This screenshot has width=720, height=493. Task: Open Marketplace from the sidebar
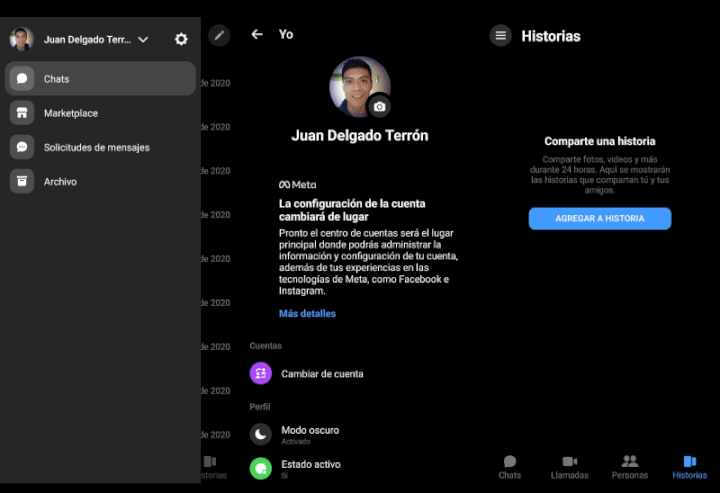100,113
